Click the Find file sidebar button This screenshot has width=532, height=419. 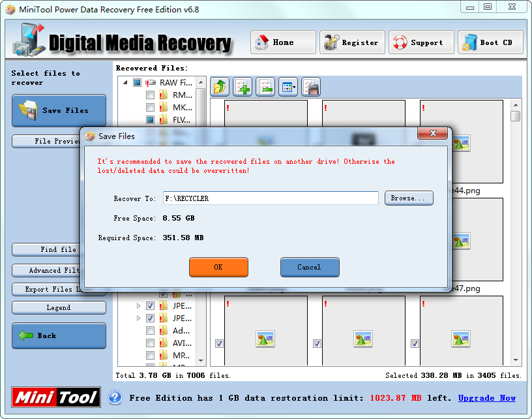[46, 249]
